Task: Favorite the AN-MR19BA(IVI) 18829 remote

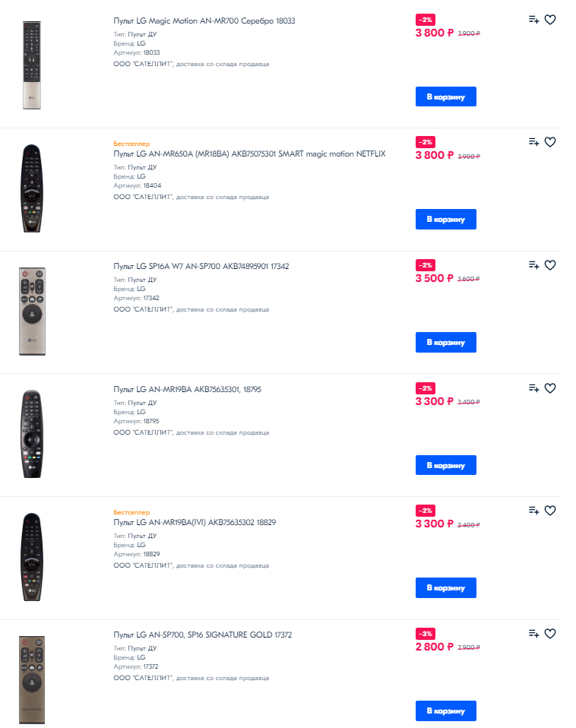Action: [550, 510]
